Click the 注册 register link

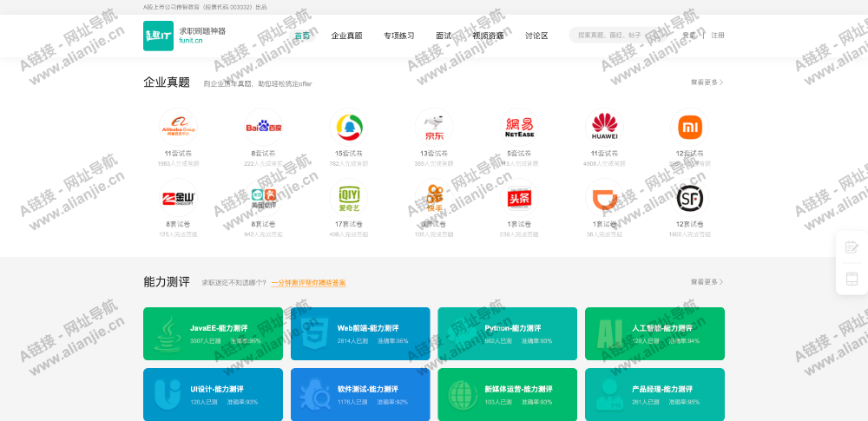718,35
